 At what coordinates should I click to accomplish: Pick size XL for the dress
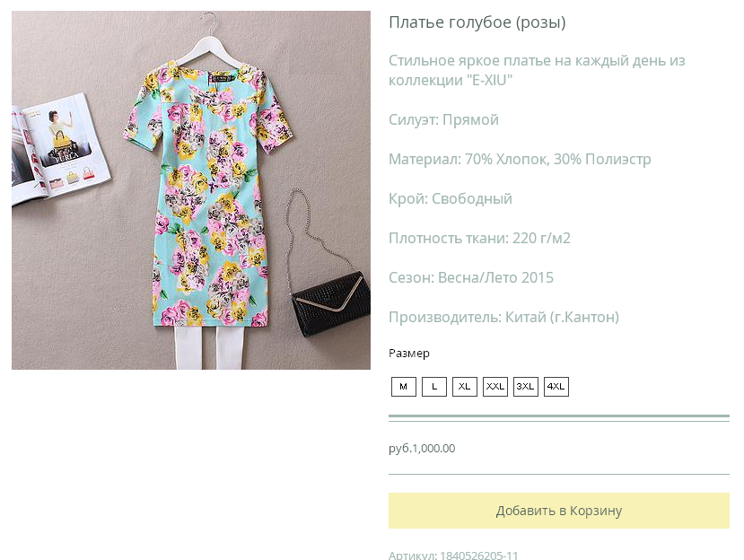point(465,387)
